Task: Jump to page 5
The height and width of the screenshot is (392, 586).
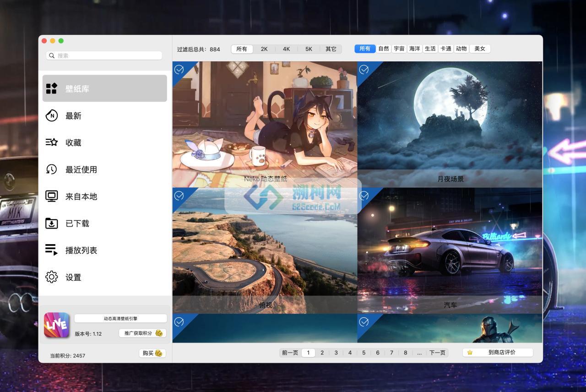Action: tap(364, 353)
